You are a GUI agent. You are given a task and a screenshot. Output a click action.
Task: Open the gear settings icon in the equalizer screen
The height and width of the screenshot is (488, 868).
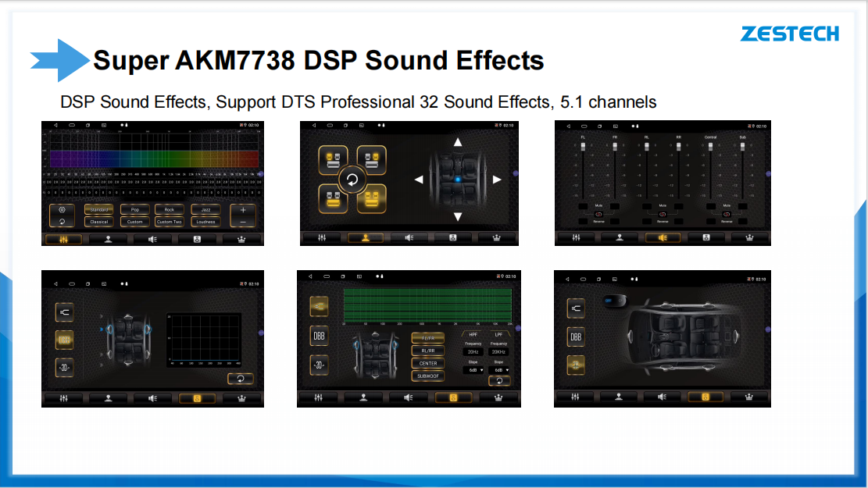[63, 209]
